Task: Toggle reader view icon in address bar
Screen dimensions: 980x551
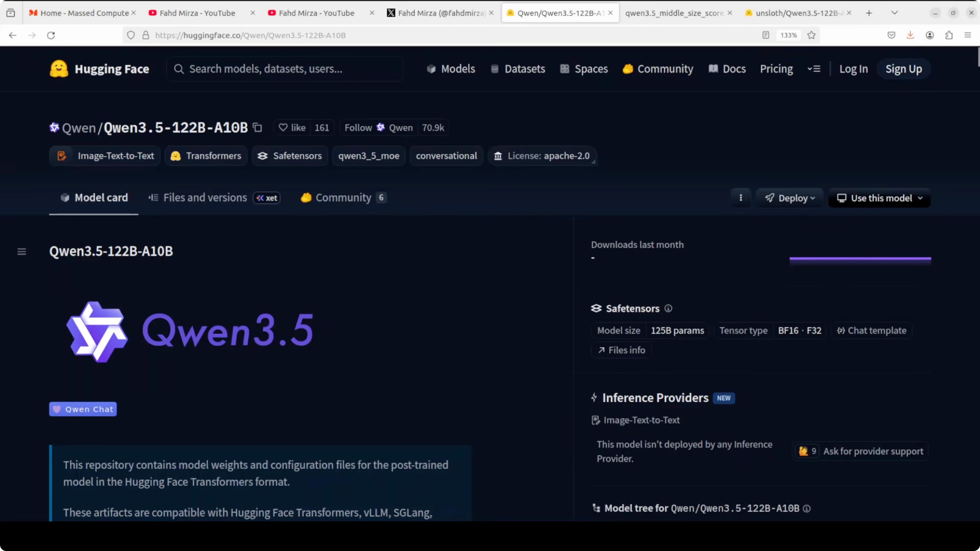Action: (x=766, y=35)
